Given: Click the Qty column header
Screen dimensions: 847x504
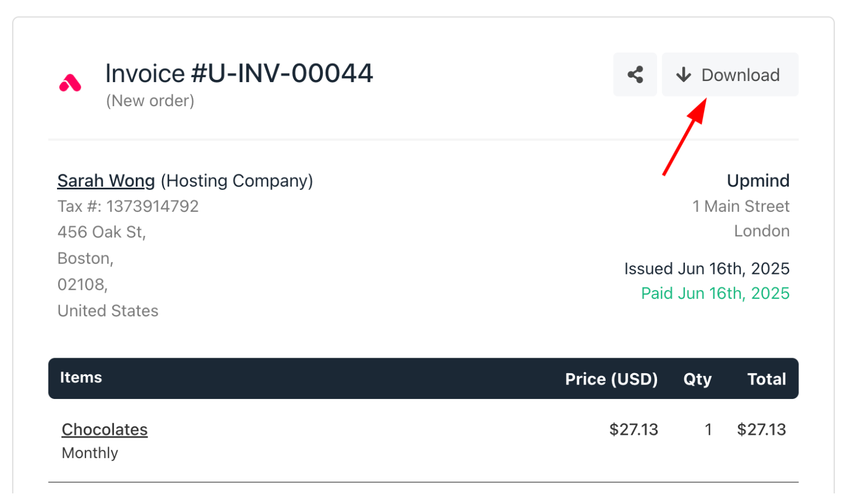Looking at the screenshot, I should point(697,379).
